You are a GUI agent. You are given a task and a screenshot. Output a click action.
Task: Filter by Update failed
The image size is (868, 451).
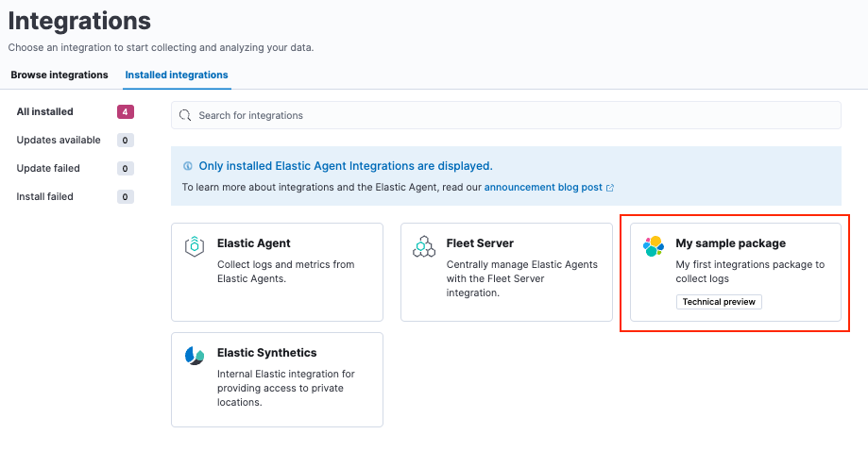(48, 168)
